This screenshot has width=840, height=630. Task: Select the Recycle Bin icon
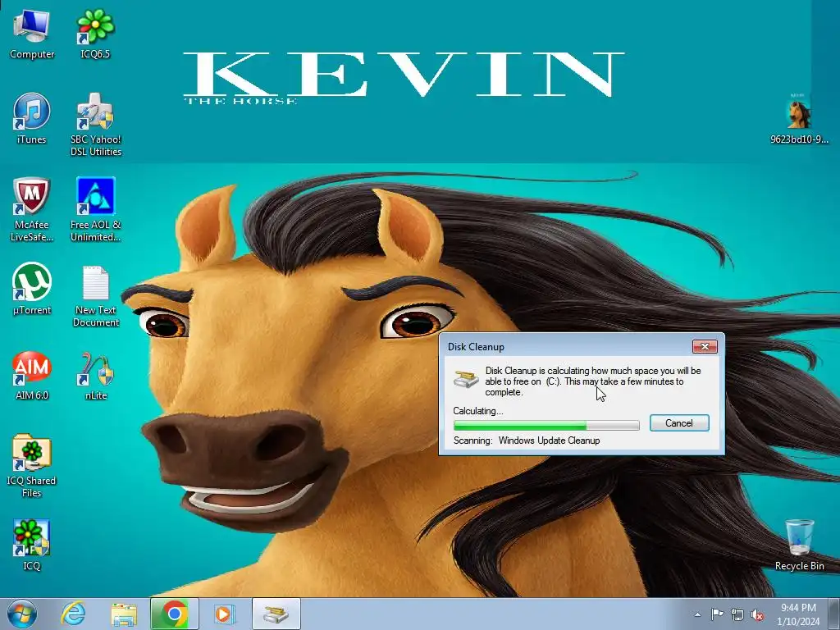[799, 545]
